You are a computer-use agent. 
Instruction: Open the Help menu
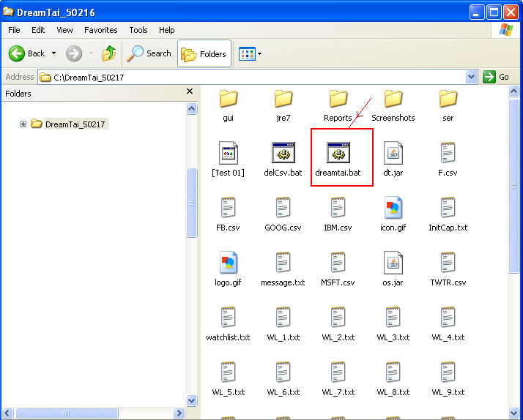(x=167, y=30)
